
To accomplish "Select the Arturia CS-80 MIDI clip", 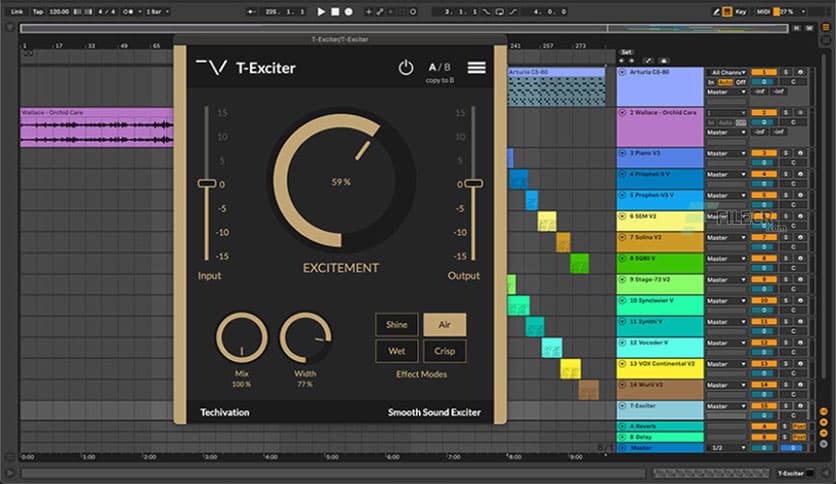I will point(556,86).
